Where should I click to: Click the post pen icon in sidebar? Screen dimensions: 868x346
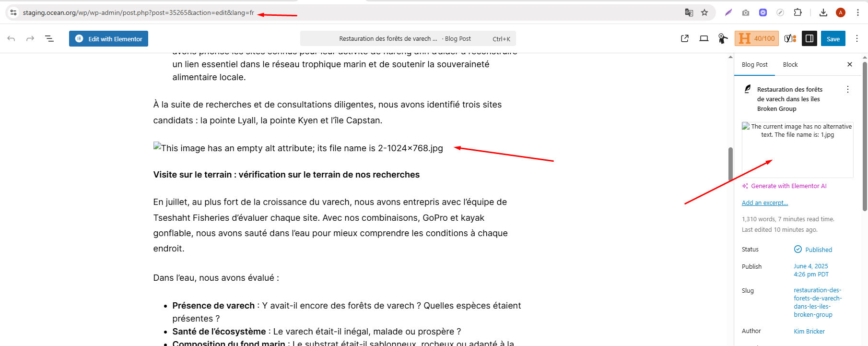click(747, 89)
